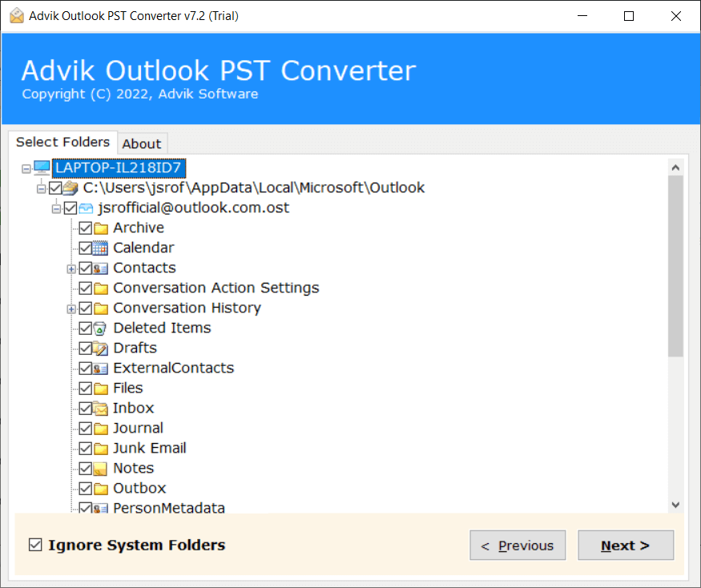701x588 pixels.
Task: Click the scrollbar up arrow
Action: click(675, 167)
